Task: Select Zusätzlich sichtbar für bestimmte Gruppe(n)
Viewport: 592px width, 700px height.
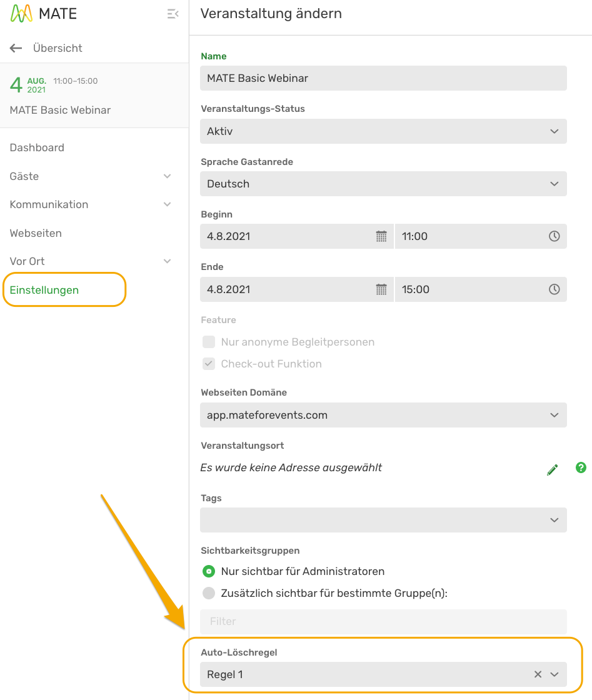Action: click(x=209, y=593)
